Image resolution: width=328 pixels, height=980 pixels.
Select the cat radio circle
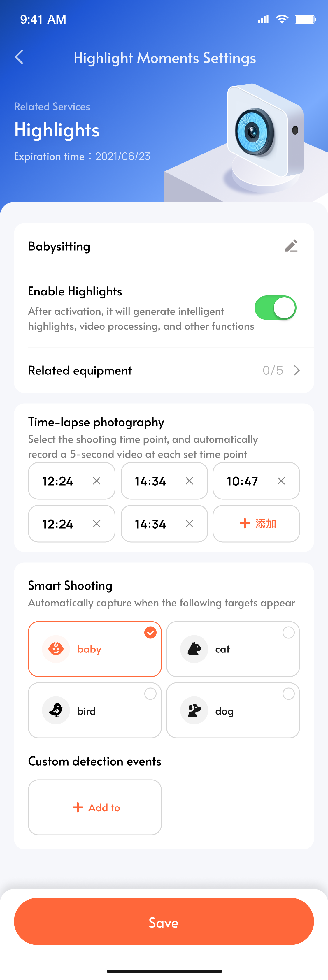(x=288, y=632)
